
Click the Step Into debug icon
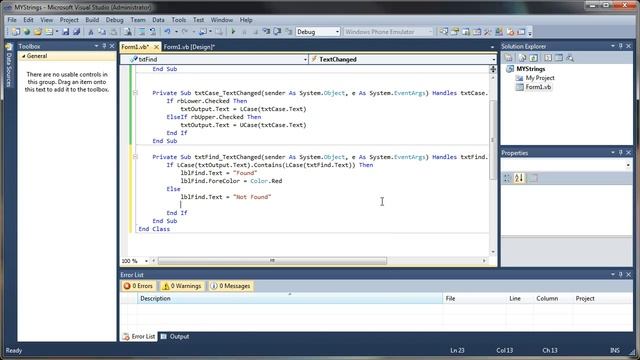[x=266, y=31]
